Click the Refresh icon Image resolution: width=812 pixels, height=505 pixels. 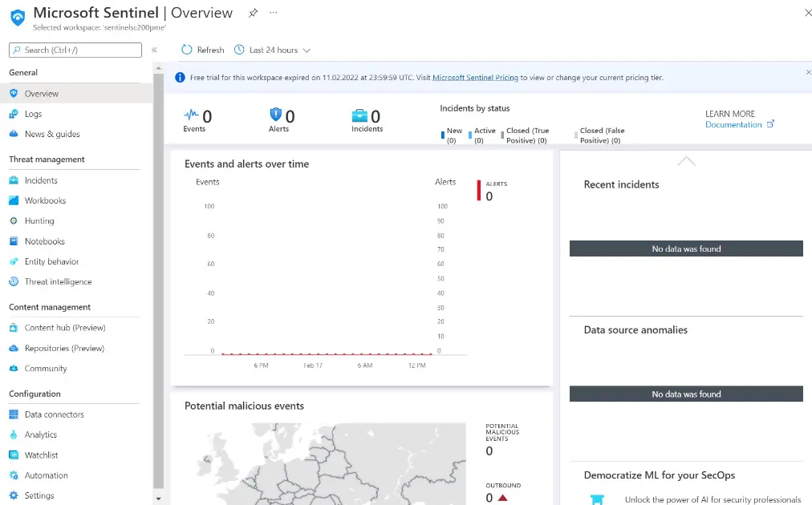(186, 50)
